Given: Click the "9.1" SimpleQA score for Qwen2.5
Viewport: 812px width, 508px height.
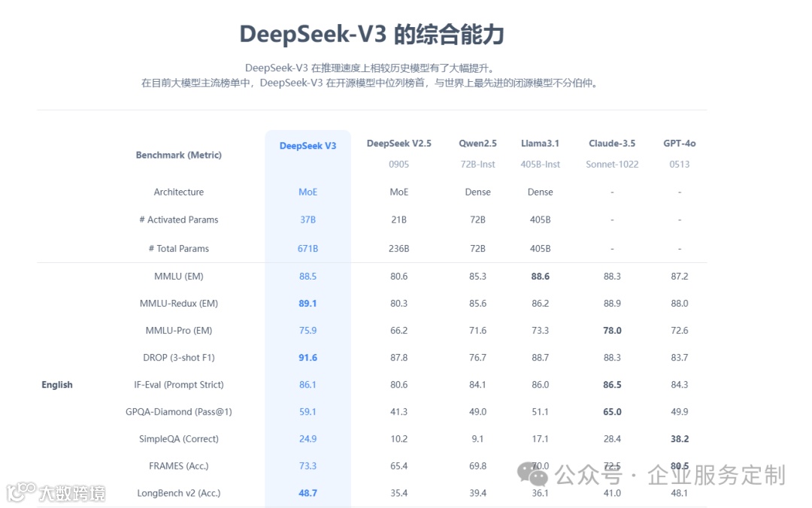Looking at the screenshot, I should tap(477, 439).
